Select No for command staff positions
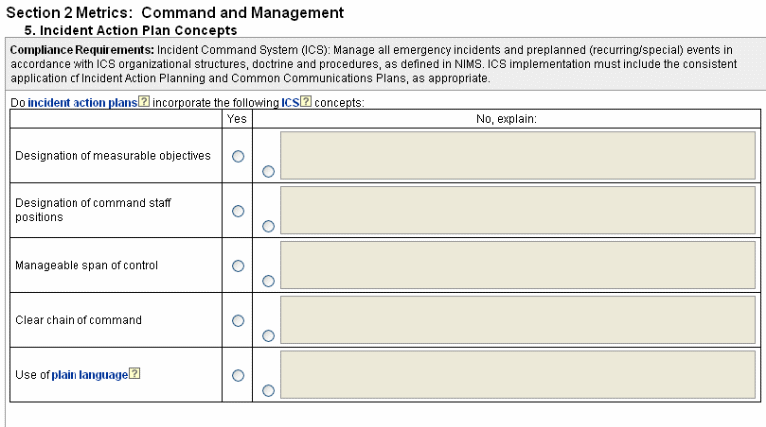Screen dimensions: 766x427 268,226
